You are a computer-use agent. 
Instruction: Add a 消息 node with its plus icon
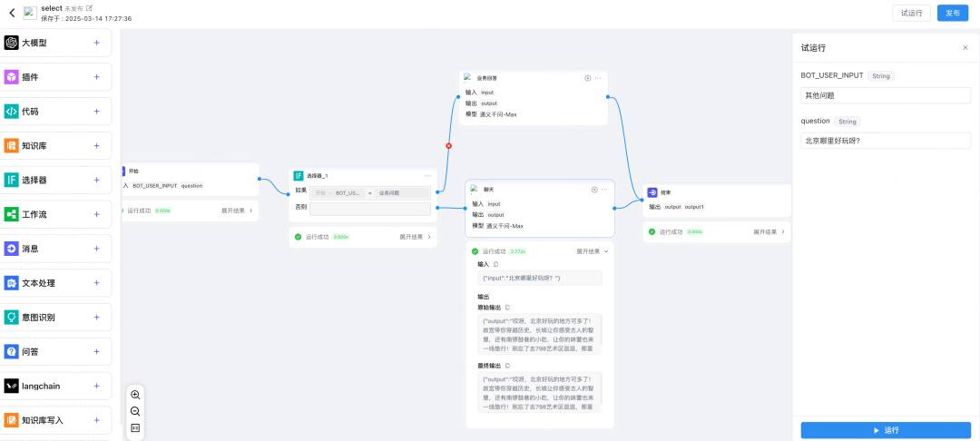pyautogui.click(x=96, y=249)
